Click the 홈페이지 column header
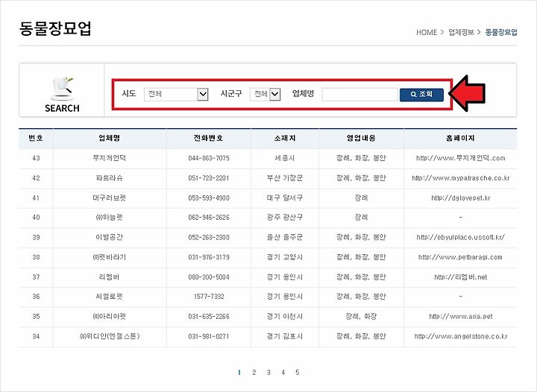This screenshot has width=537, height=392. click(x=460, y=138)
